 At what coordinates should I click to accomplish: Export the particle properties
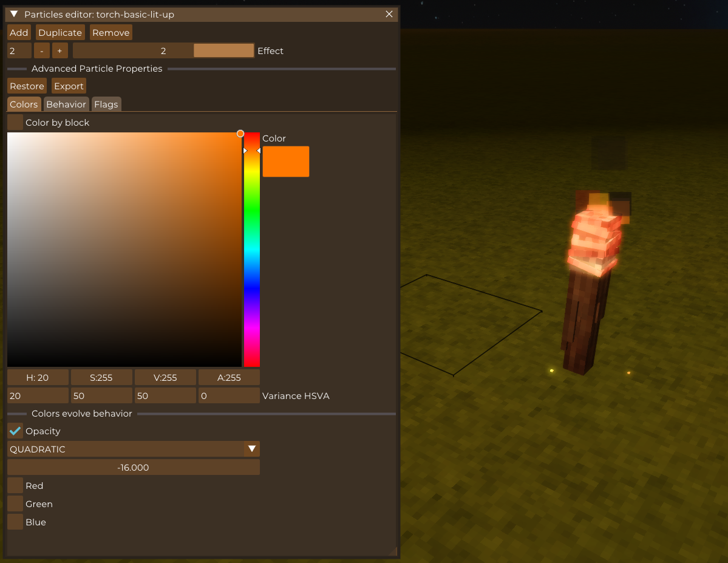tap(69, 86)
